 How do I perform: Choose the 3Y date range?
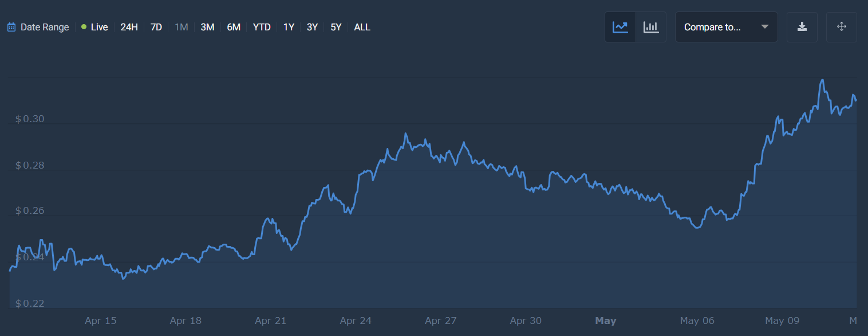click(312, 27)
